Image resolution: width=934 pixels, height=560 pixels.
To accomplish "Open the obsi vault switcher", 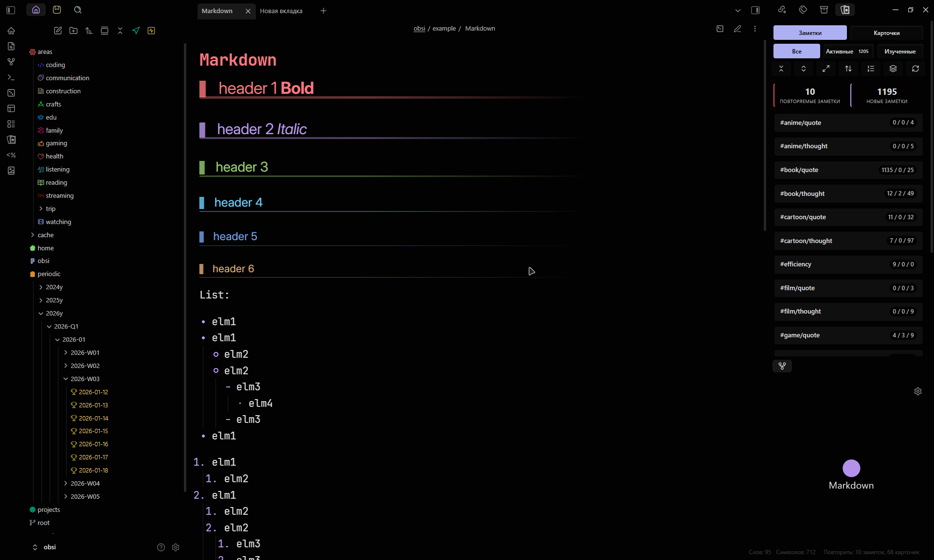I will point(44,547).
